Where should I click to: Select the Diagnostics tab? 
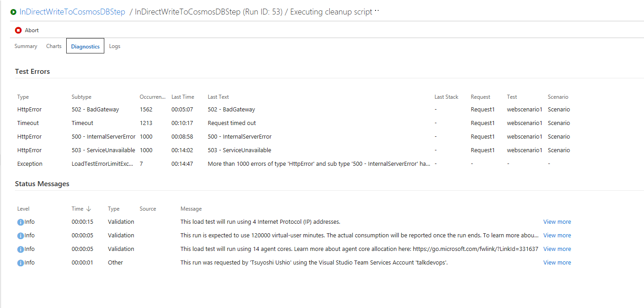tap(85, 46)
